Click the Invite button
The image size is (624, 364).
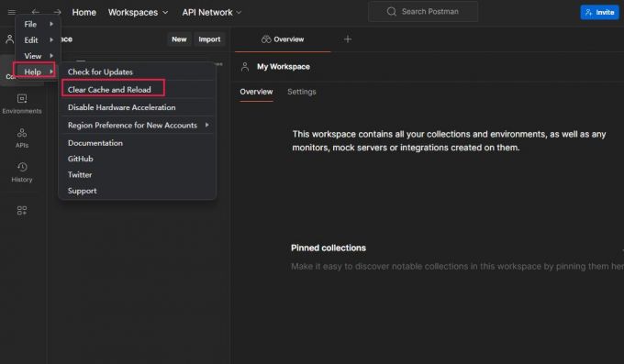coord(599,12)
